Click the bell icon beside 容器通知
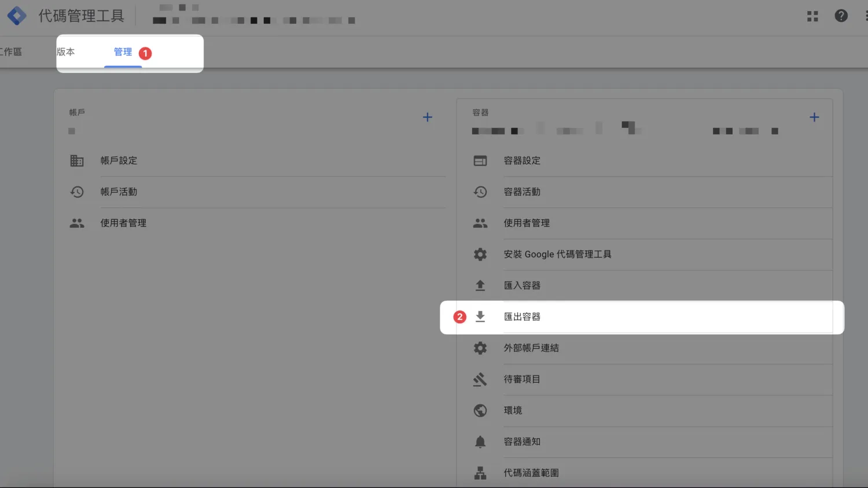The image size is (868, 488). click(x=480, y=441)
